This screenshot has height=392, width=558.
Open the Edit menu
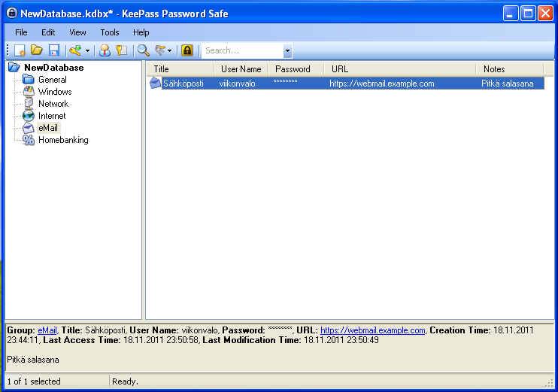click(48, 32)
